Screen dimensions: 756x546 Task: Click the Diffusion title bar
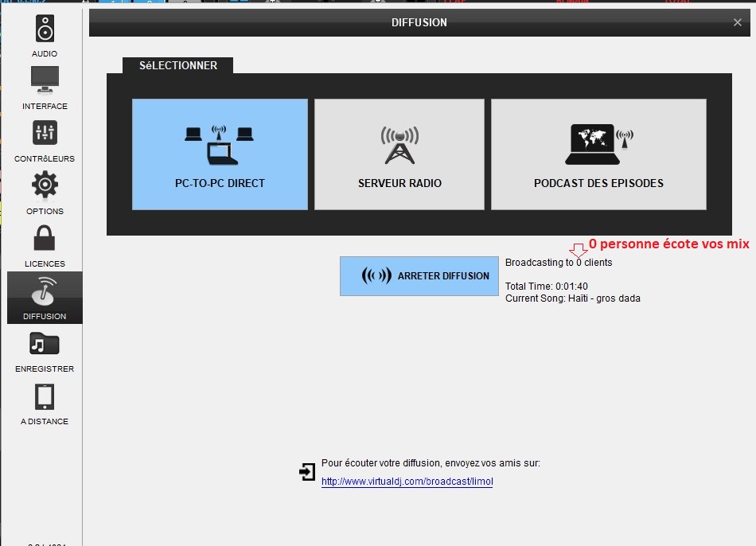pyautogui.click(x=419, y=23)
